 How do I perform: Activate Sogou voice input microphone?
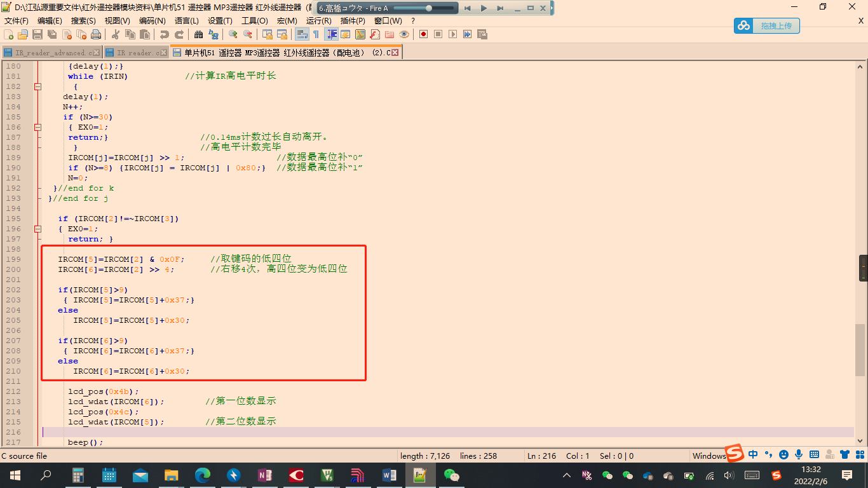[799, 454]
